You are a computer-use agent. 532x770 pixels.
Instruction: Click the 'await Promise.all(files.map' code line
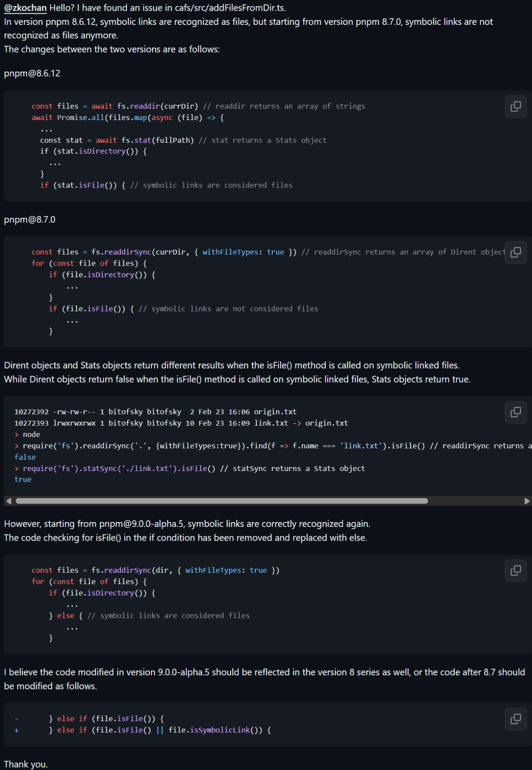point(128,118)
